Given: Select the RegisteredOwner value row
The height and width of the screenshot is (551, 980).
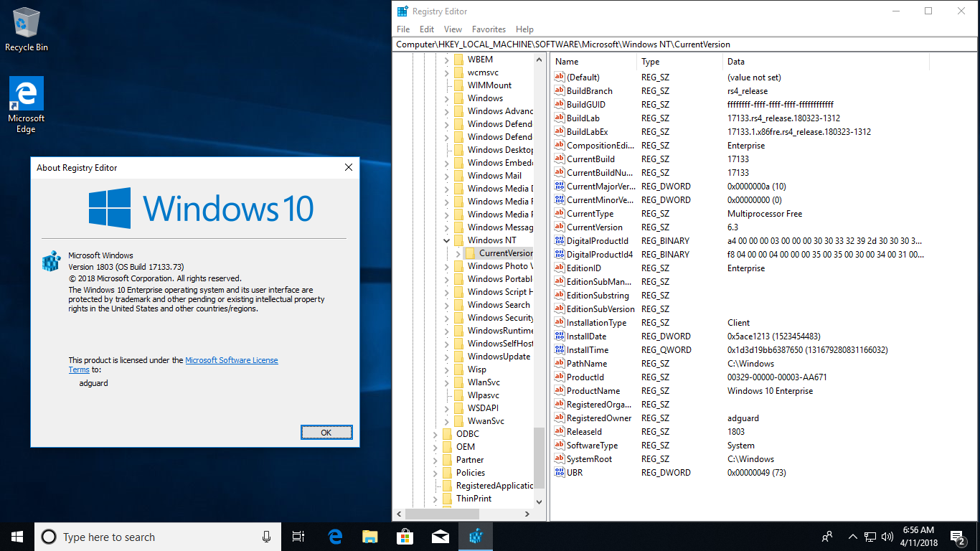Looking at the screenshot, I should tap(738, 418).
